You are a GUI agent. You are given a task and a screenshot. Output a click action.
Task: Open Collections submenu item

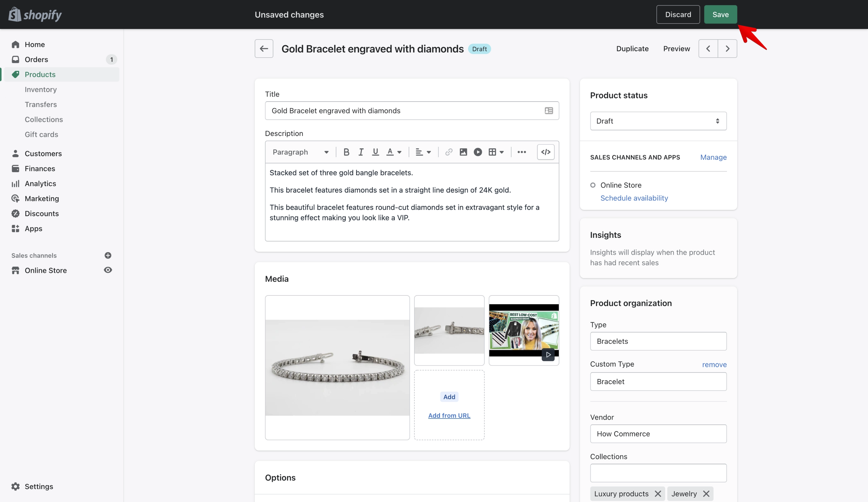(x=44, y=119)
